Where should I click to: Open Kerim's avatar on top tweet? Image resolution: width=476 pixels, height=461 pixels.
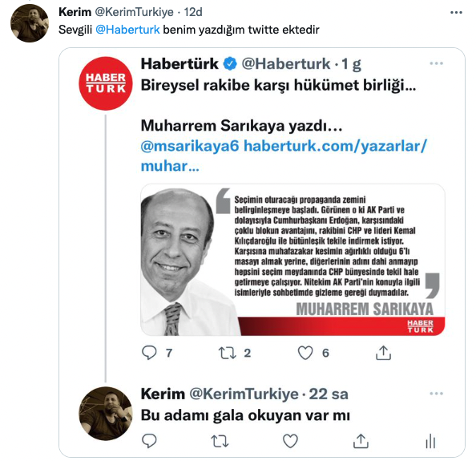coord(30,23)
